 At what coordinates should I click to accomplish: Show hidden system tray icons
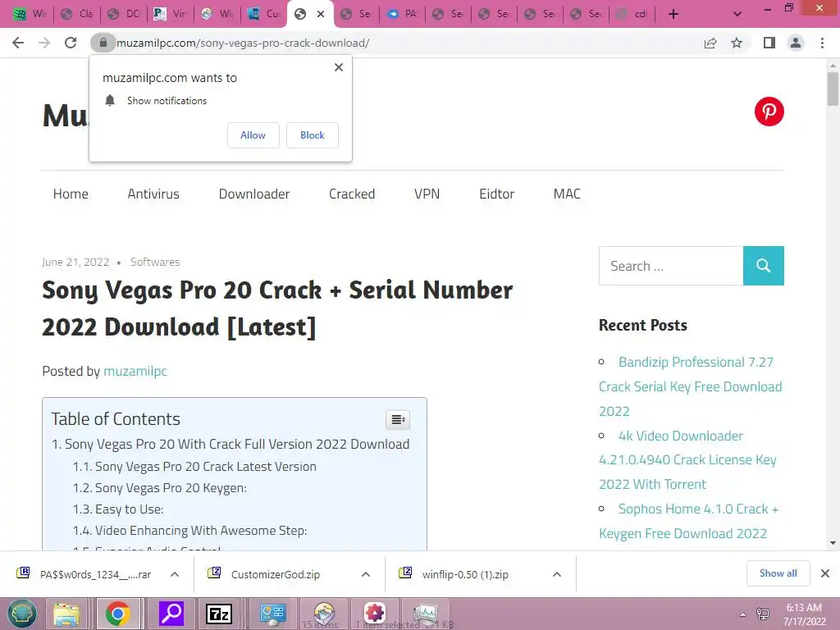point(742,614)
